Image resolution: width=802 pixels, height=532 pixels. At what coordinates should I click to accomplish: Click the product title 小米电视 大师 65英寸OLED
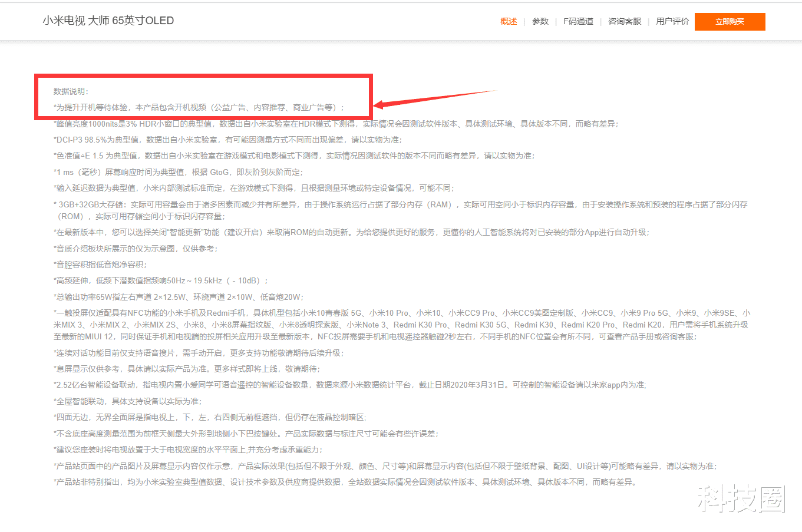point(107,20)
